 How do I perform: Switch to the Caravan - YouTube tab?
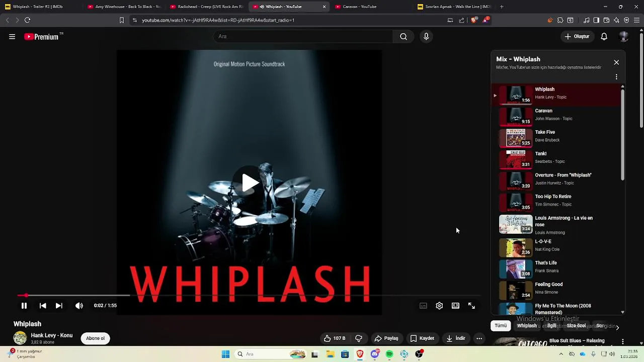coord(371,7)
